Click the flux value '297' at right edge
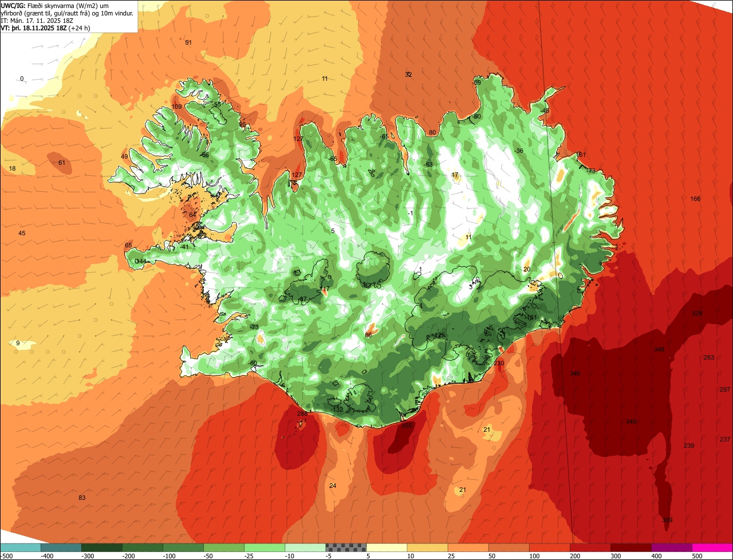 pos(725,389)
